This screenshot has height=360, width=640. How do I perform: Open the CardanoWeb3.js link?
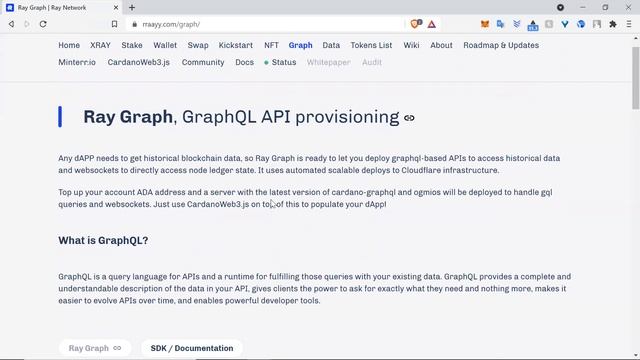(x=138, y=62)
